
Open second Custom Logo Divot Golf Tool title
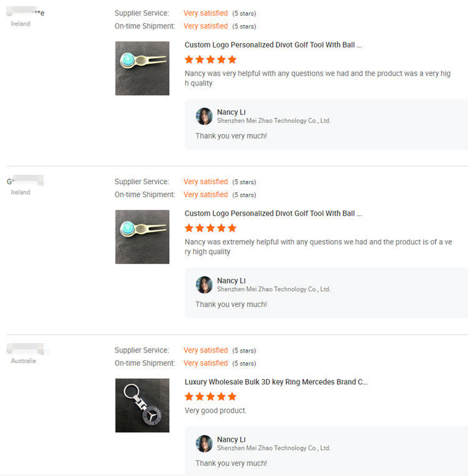pyautogui.click(x=273, y=213)
